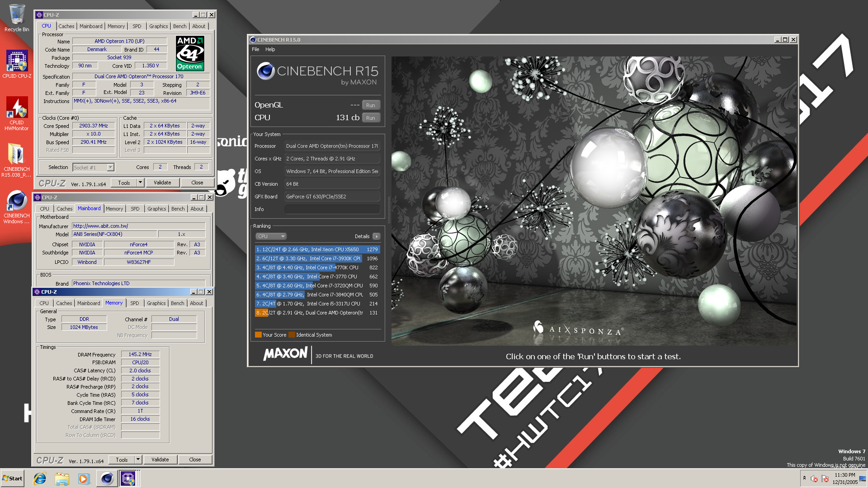Switch to Bench tab in top CPU-Z window
Image resolution: width=868 pixels, height=488 pixels.
180,26
